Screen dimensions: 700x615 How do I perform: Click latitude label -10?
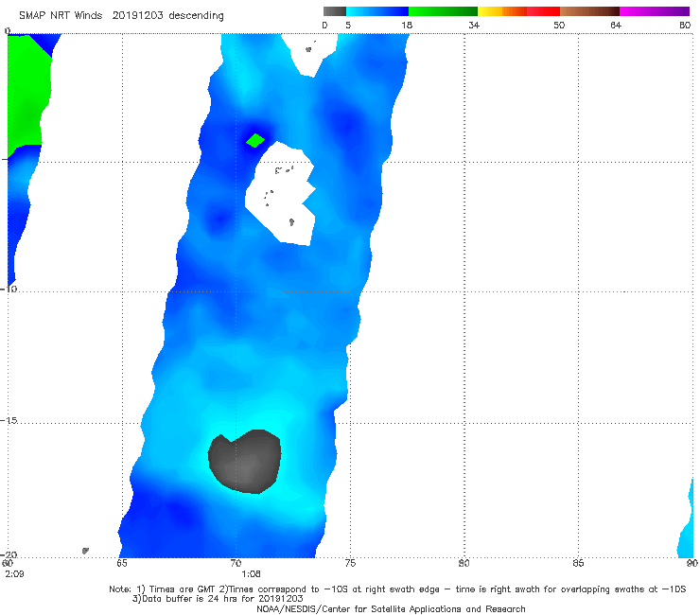pyautogui.click(x=9, y=289)
